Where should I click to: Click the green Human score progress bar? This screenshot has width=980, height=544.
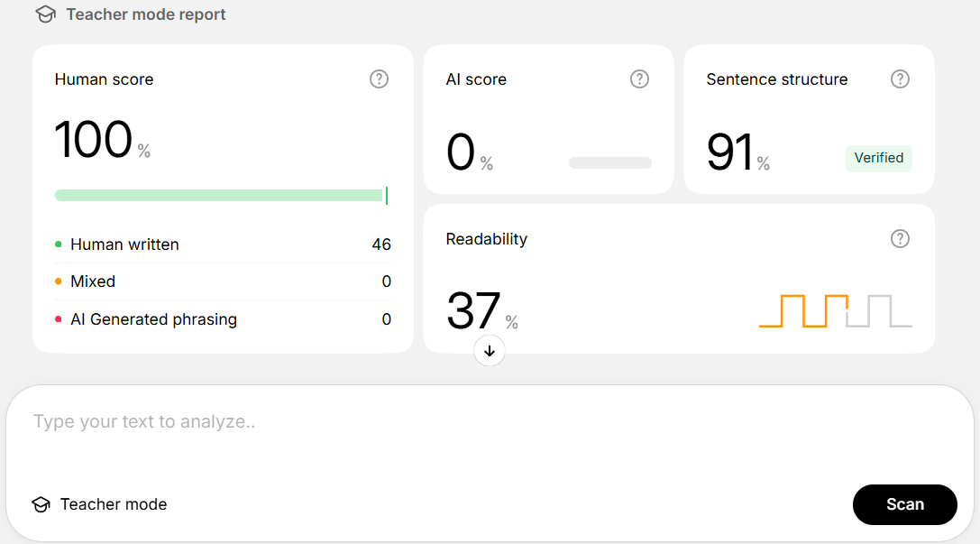(222, 196)
